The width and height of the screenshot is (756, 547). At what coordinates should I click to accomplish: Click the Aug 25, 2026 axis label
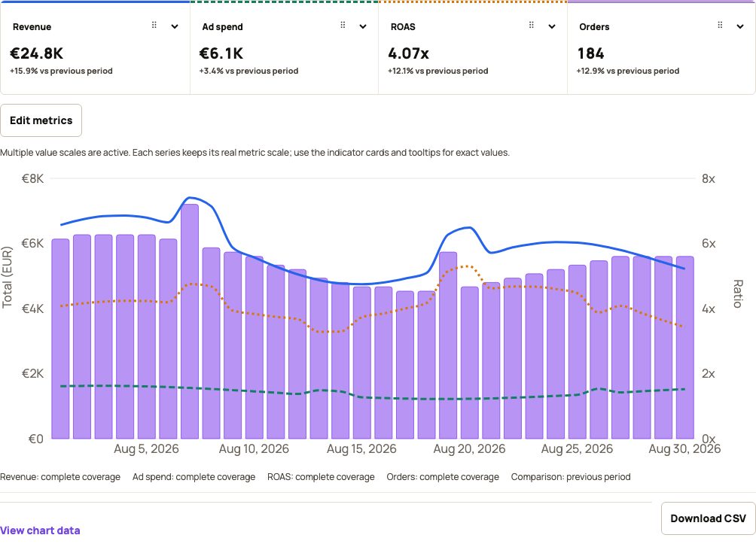577,448
